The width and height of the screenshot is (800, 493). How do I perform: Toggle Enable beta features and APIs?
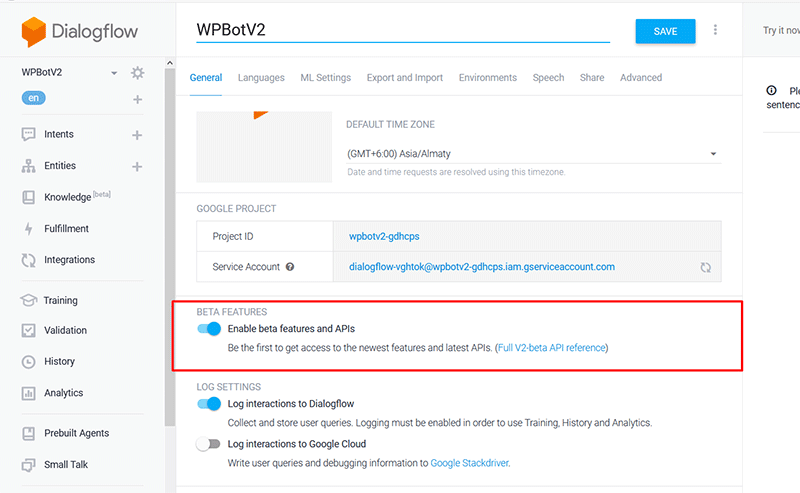209,328
